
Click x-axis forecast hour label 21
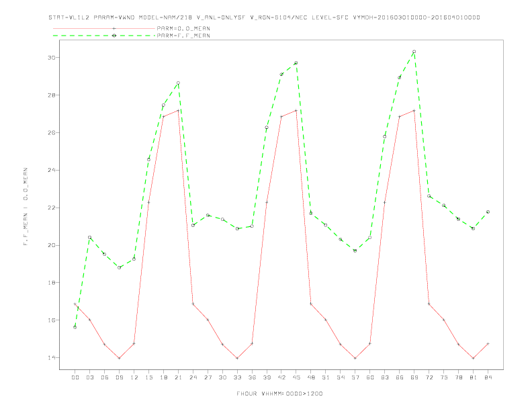(x=178, y=377)
